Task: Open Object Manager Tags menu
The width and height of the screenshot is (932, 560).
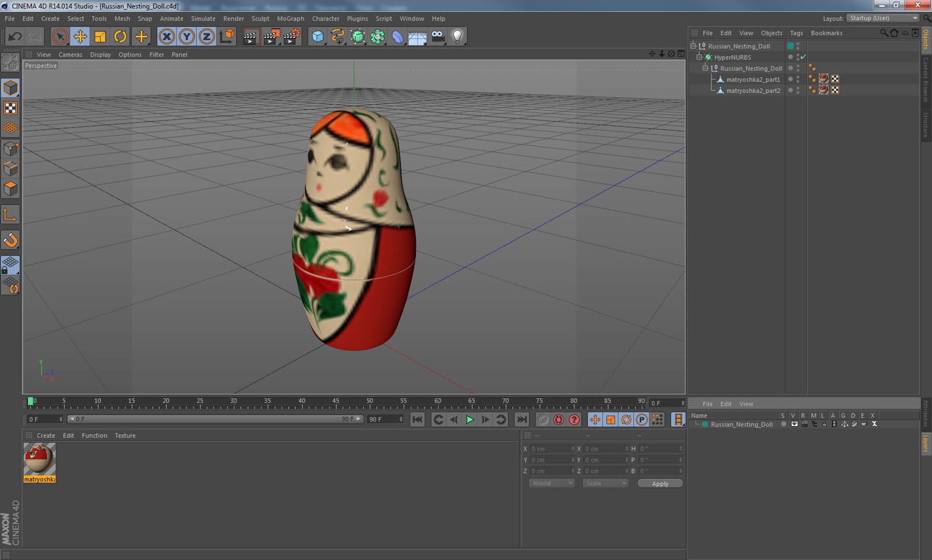Action: point(796,33)
